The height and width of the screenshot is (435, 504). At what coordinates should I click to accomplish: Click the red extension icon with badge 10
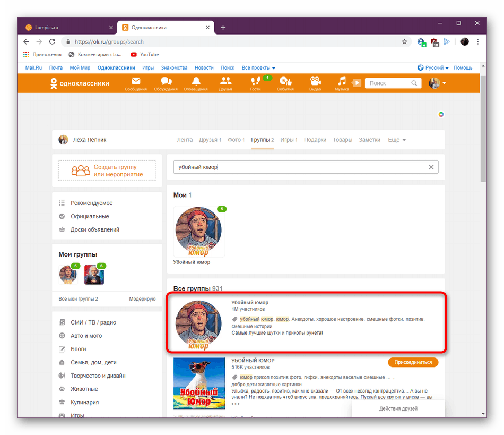(x=435, y=42)
